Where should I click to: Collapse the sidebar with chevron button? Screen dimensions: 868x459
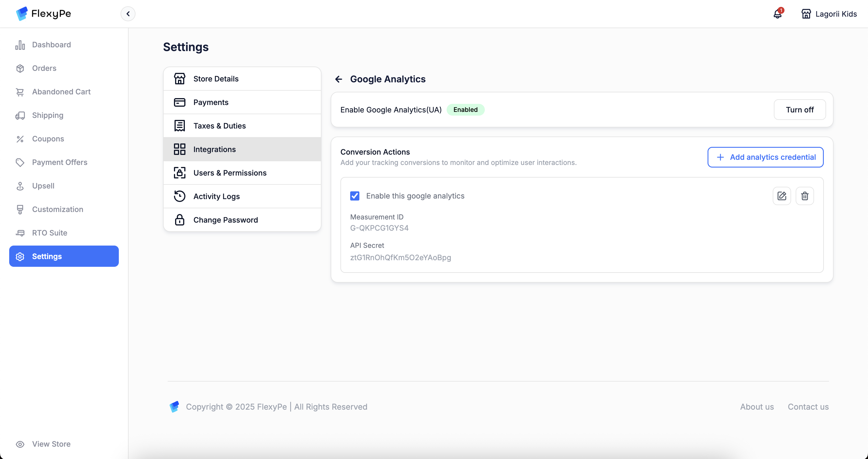tap(128, 14)
